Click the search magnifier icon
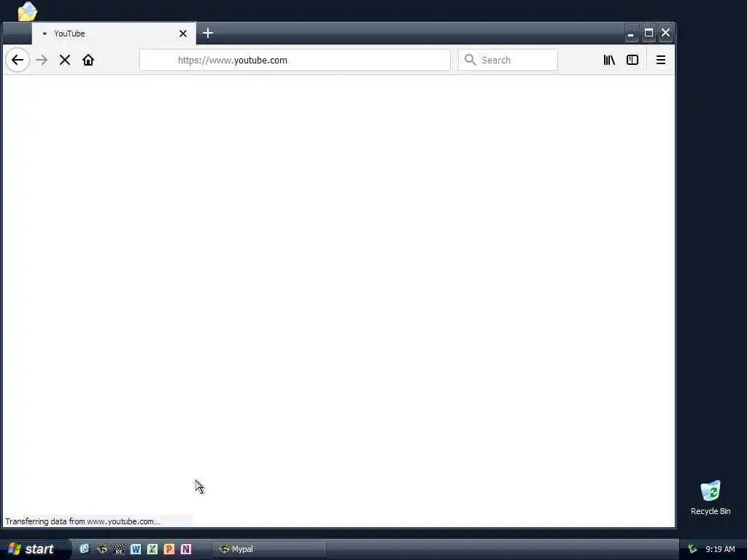Image resolution: width=747 pixels, height=560 pixels. pyautogui.click(x=471, y=60)
